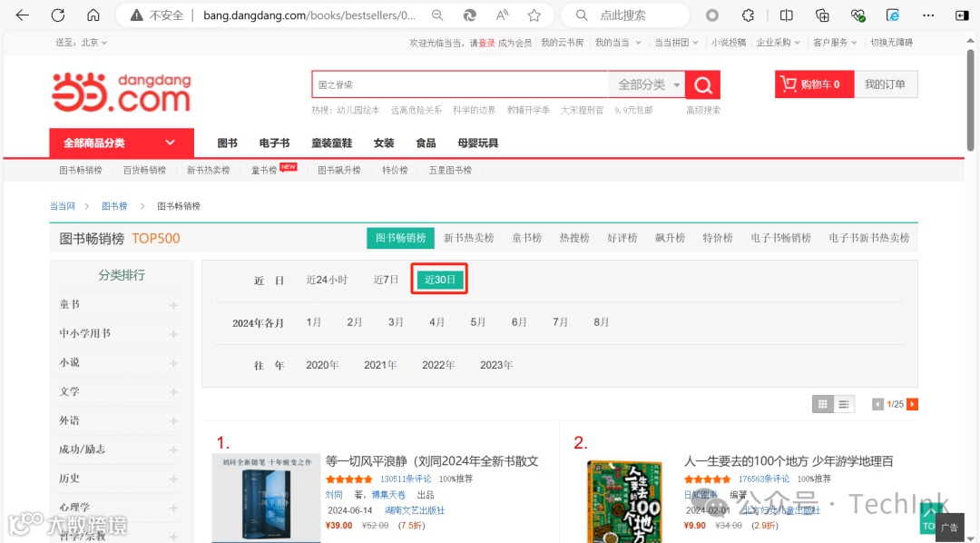Screen dimensions: 980x543
Task: Select 近30日 time filter
Action: point(440,280)
